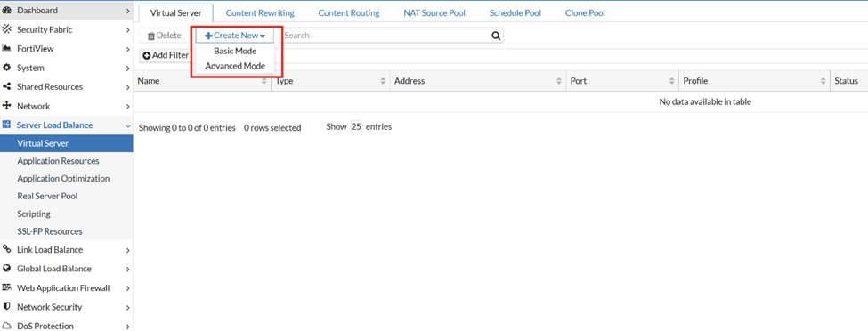Image resolution: width=868 pixels, height=331 pixels.
Task: Click the Server Load Balance icon
Action: (7, 125)
